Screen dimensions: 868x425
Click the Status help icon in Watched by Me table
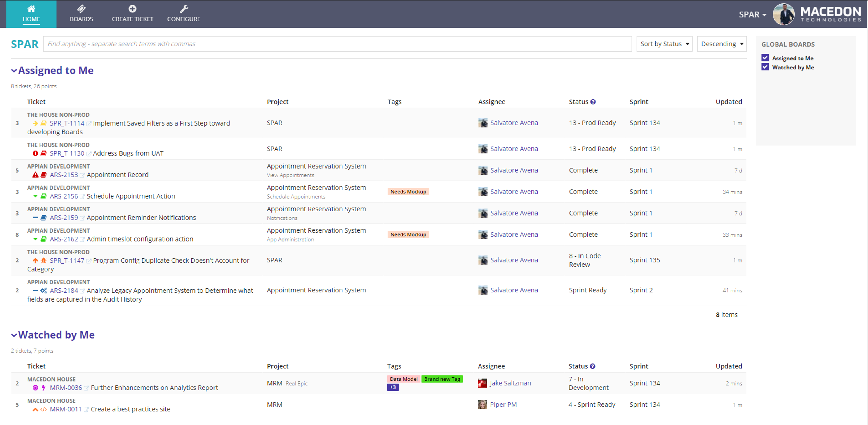(592, 366)
